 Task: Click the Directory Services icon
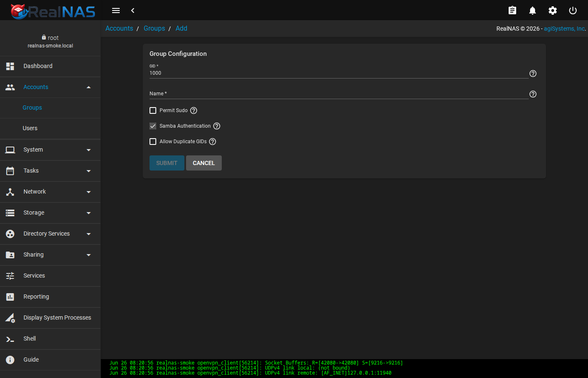(10, 234)
